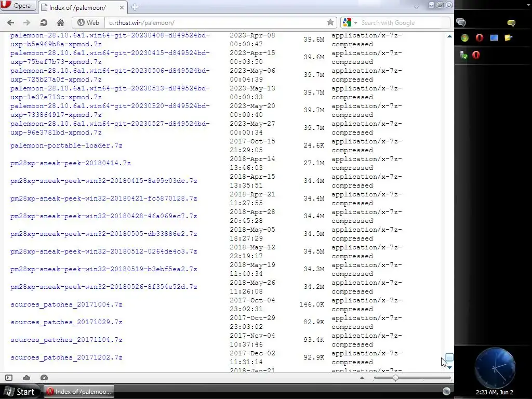Click the '82.9K' size cell

314,322
